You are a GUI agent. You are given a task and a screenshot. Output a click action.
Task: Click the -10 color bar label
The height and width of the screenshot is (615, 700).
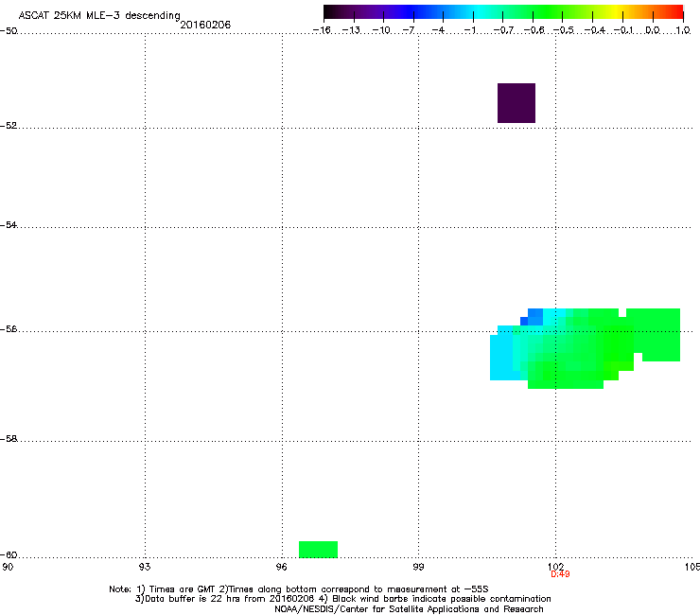tap(381, 30)
